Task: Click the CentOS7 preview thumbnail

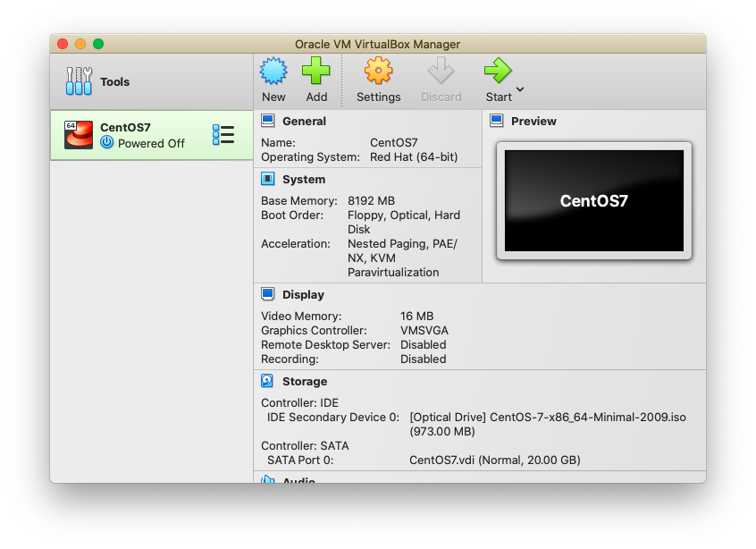Action: coord(593,200)
